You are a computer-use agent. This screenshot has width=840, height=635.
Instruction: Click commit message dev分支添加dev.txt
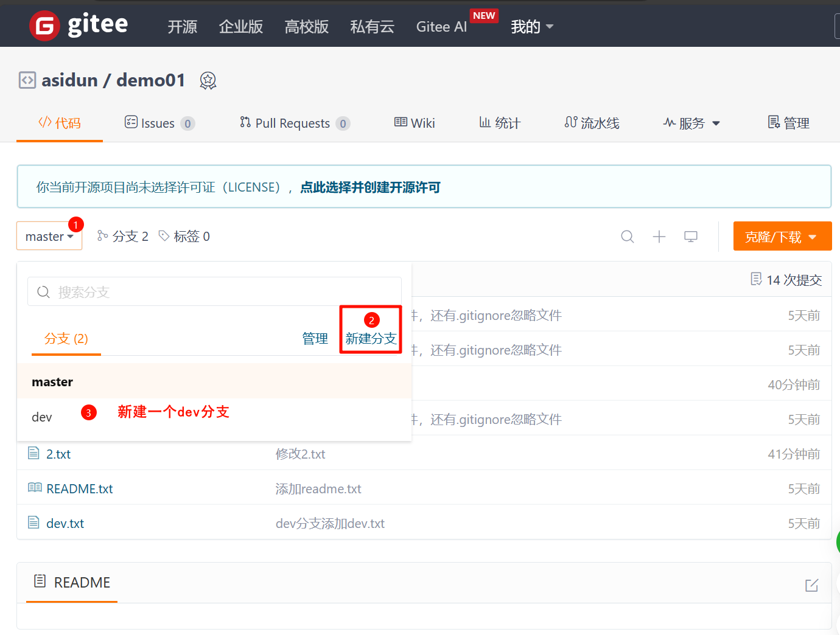[330, 523]
